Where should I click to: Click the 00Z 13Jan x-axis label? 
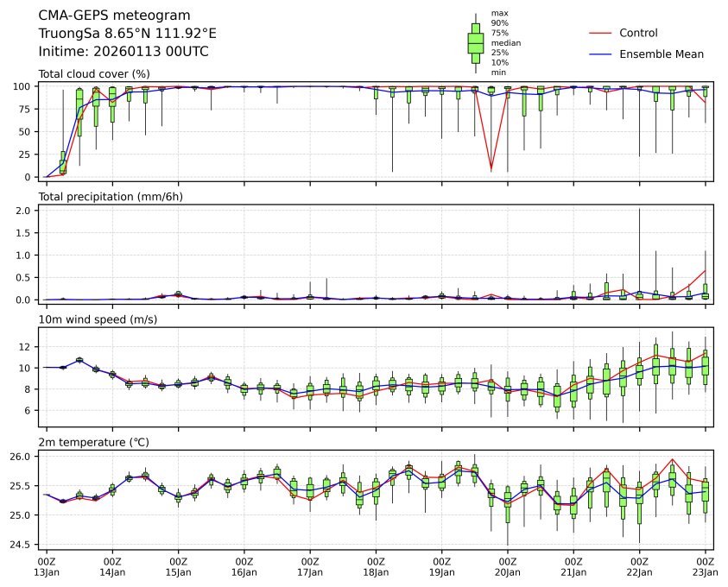pyautogui.click(x=47, y=566)
